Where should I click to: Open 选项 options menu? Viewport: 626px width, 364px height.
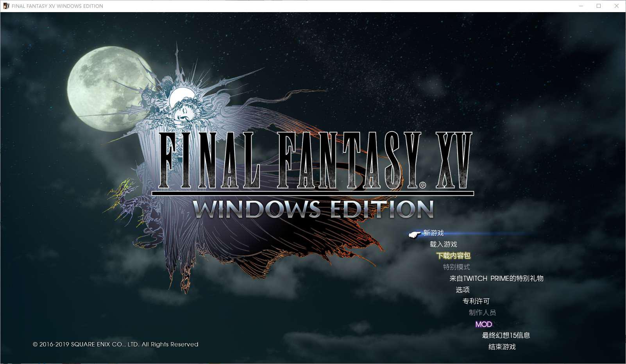click(x=463, y=289)
